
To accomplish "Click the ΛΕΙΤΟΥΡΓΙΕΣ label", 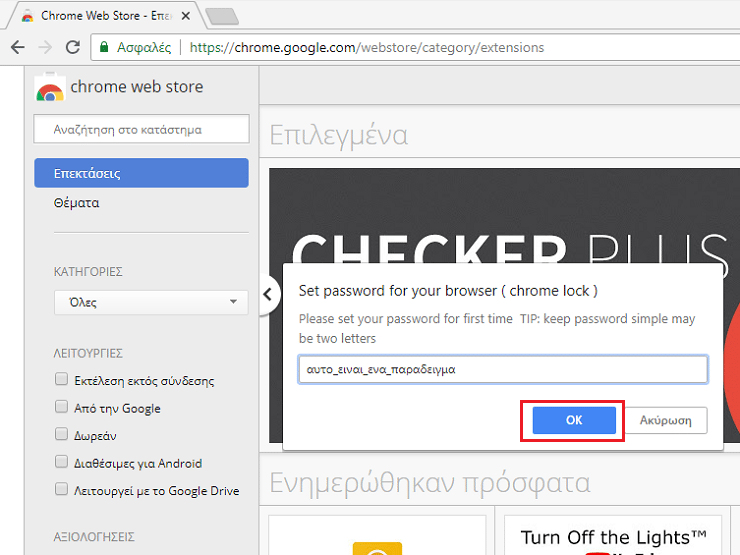I will [x=88, y=353].
